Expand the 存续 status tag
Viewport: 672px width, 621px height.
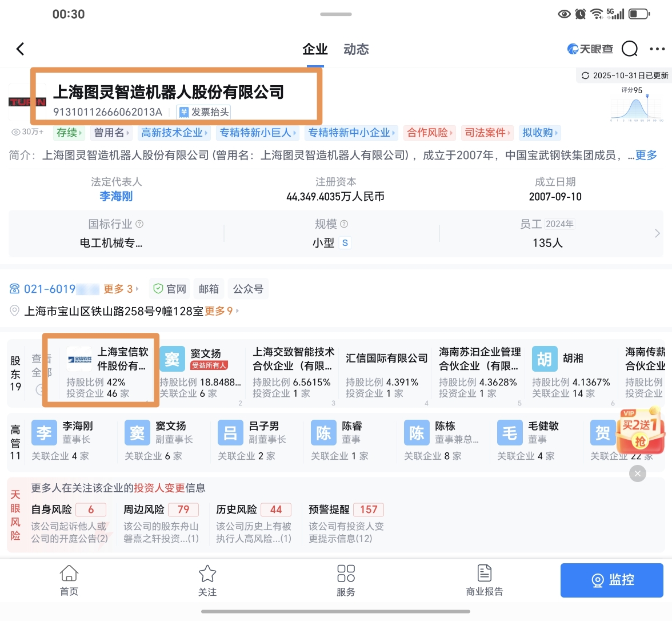pos(69,133)
